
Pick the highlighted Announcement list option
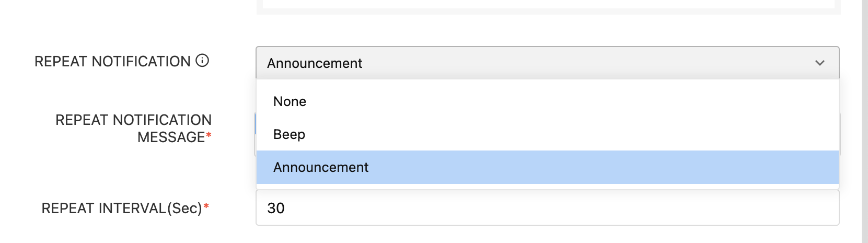pos(547,167)
